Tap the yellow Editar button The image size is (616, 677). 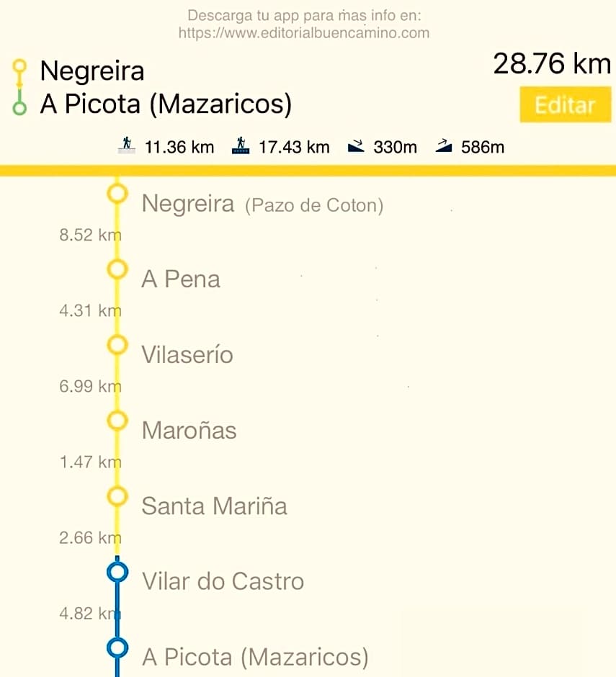click(x=564, y=105)
